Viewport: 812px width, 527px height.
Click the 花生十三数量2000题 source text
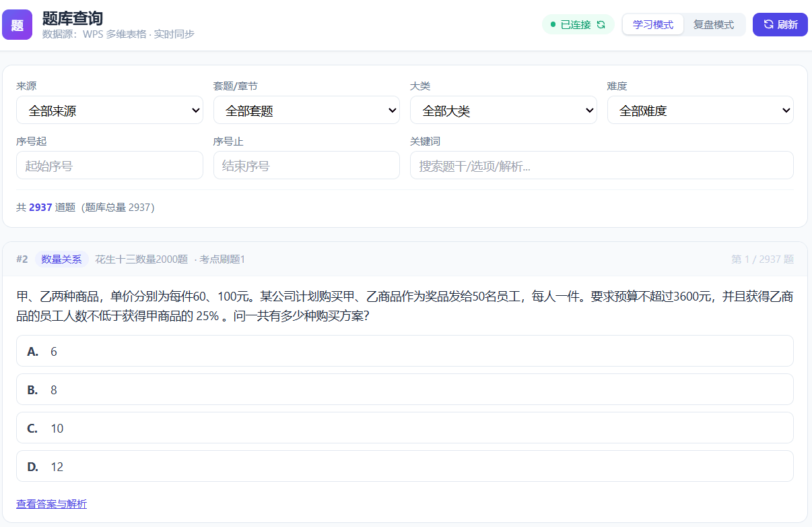pos(141,259)
